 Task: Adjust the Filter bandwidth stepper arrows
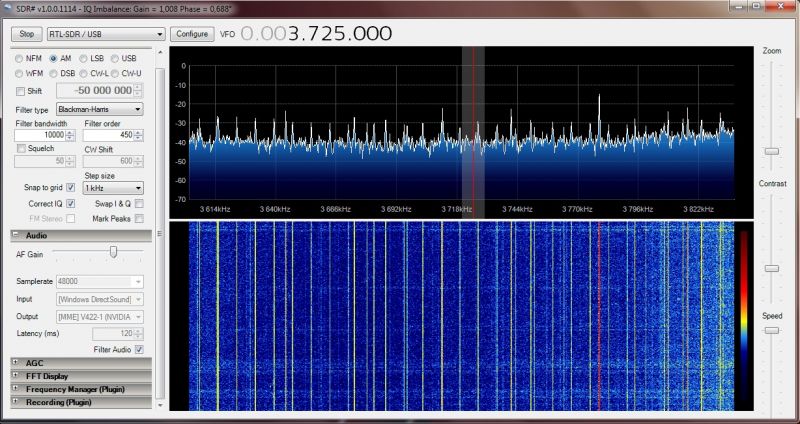coord(70,135)
